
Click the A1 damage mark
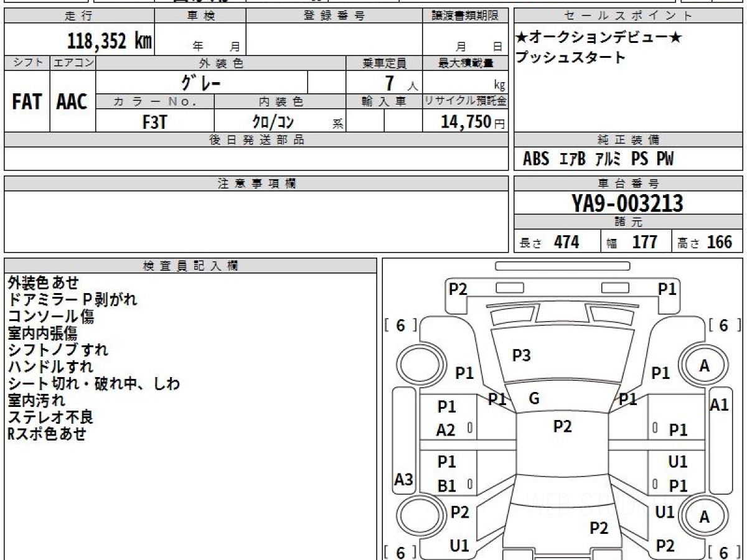click(719, 405)
